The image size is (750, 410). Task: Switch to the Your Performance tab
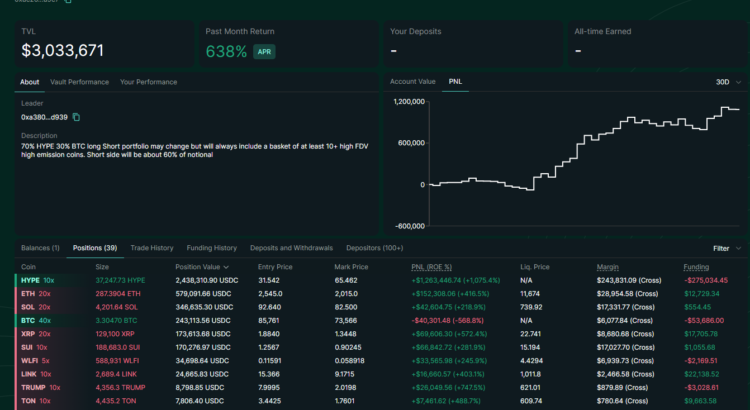pos(148,82)
